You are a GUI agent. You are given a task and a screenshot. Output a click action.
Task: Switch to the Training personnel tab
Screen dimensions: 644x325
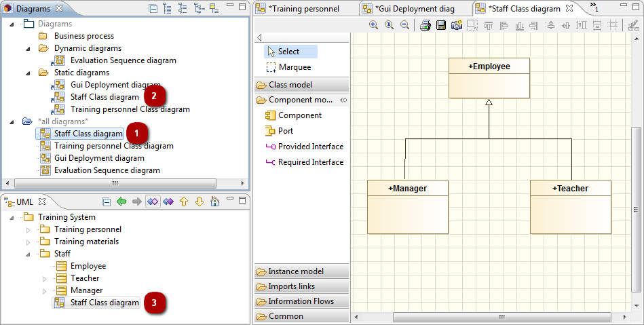[x=304, y=9]
